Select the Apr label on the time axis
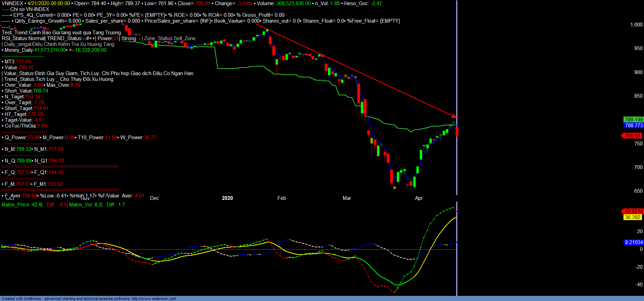The width and height of the screenshot is (644, 301). tap(419, 198)
